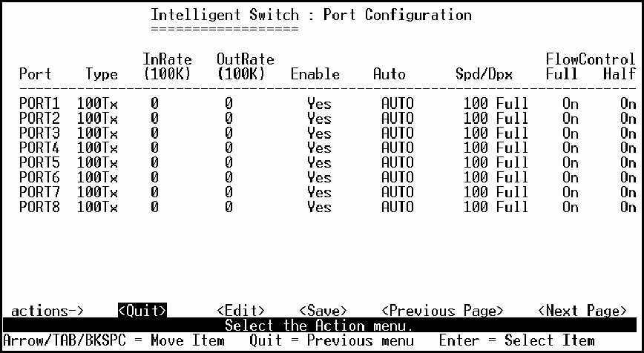Click PORT3 Spd/Dpx 100 Full value
The width and height of the screenshot is (644, 353).
coord(496,133)
